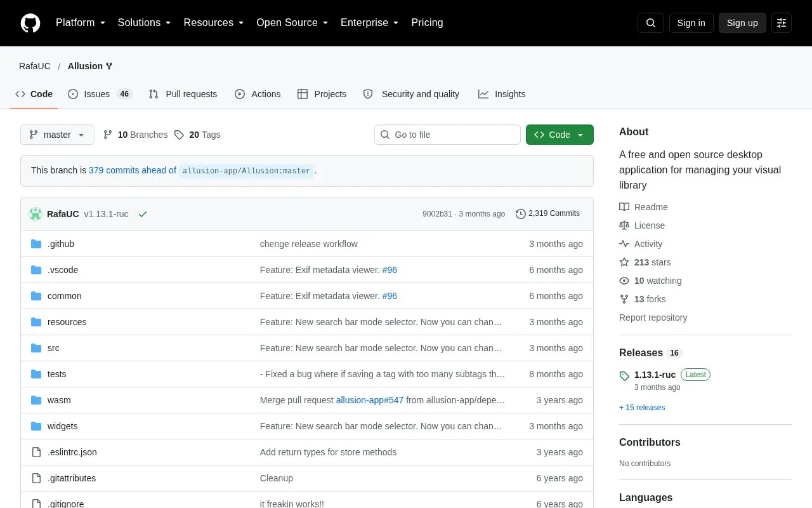812x508 pixels.
Task: Switch to the Pull requests tab
Action: [x=183, y=94]
